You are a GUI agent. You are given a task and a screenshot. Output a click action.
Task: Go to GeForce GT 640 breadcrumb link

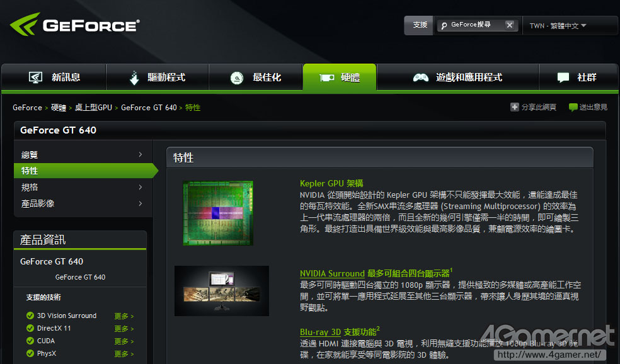tap(149, 108)
